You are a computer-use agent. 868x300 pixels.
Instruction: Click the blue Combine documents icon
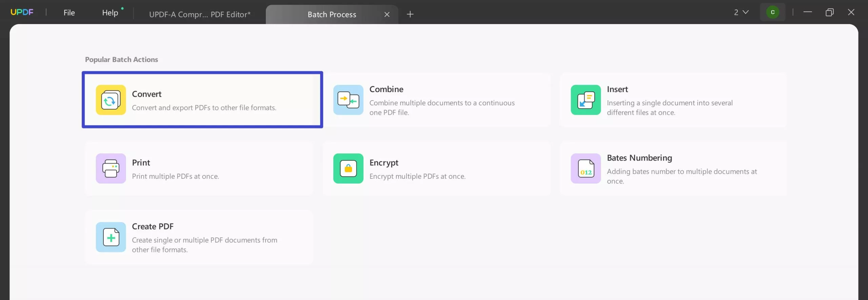[x=348, y=100]
